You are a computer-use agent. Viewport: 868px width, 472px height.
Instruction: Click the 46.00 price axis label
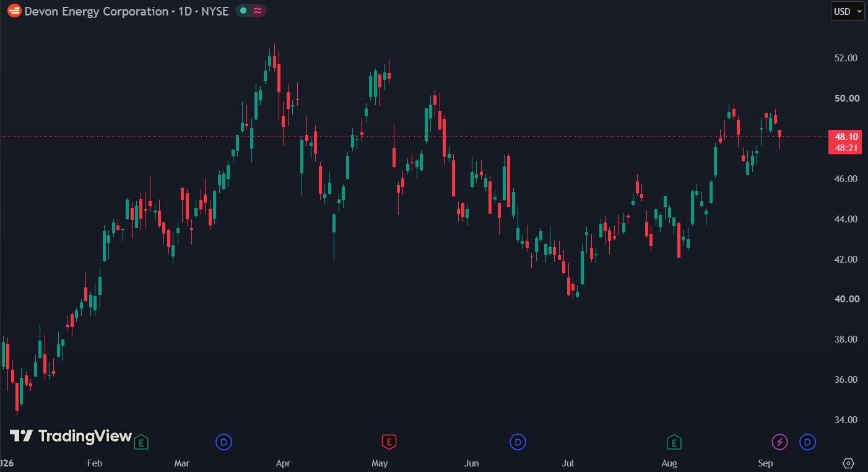846,179
